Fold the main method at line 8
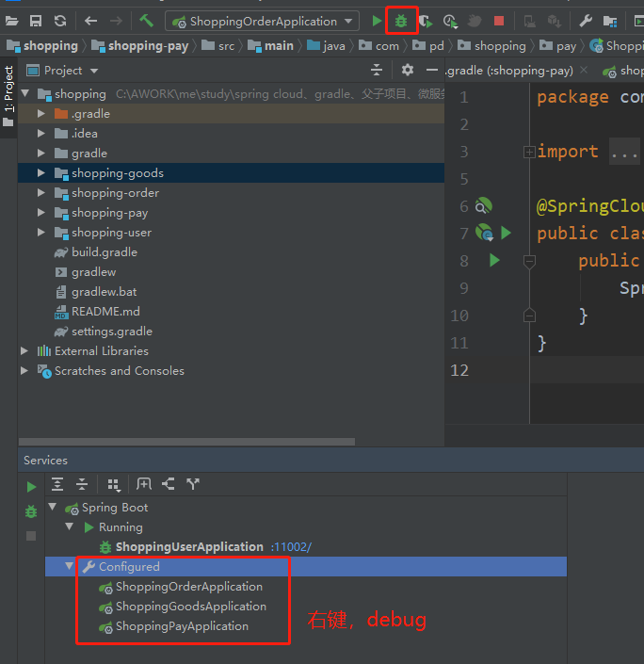 click(x=529, y=261)
